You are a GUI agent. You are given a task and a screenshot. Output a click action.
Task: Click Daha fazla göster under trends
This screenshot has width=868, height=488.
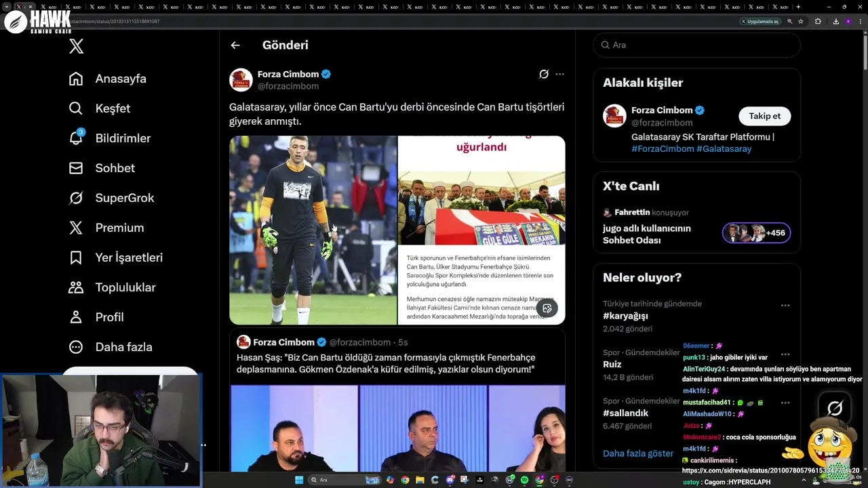[638, 453]
